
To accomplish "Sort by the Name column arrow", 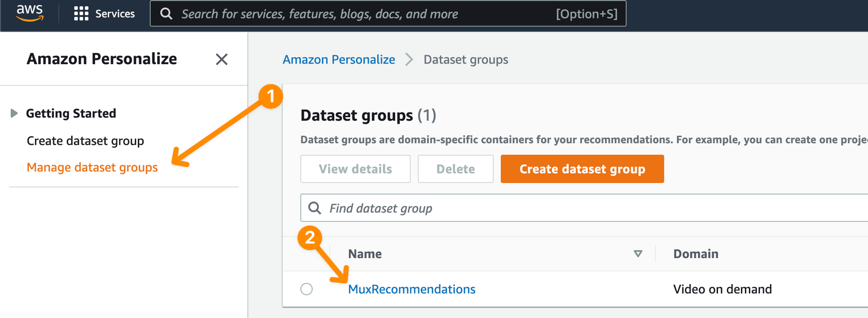I will (x=637, y=254).
